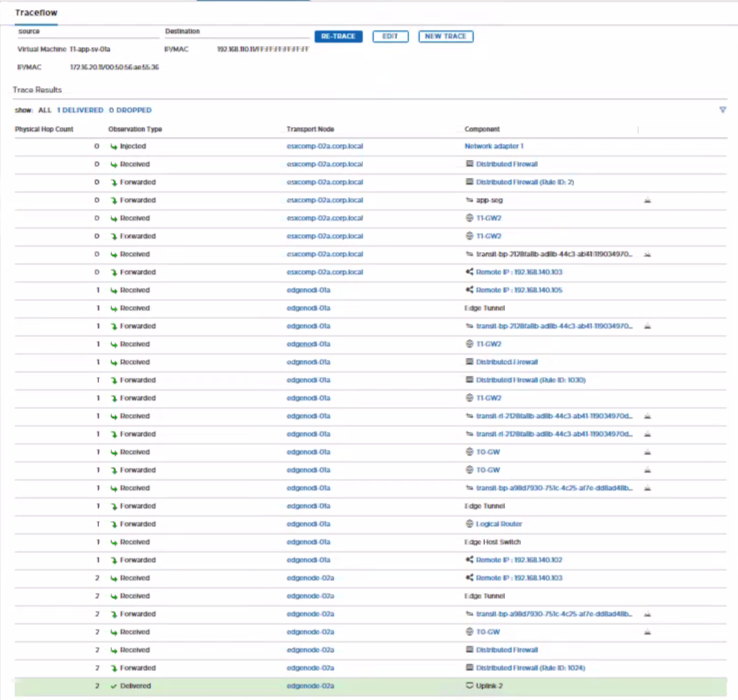Start a NEW TRACE
Viewport: 738px width, 700px height.
pyautogui.click(x=445, y=36)
